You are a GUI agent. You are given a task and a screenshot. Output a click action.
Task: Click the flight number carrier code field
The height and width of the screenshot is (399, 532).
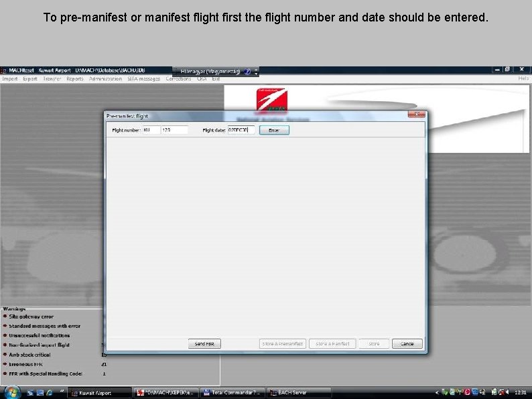tap(151, 130)
